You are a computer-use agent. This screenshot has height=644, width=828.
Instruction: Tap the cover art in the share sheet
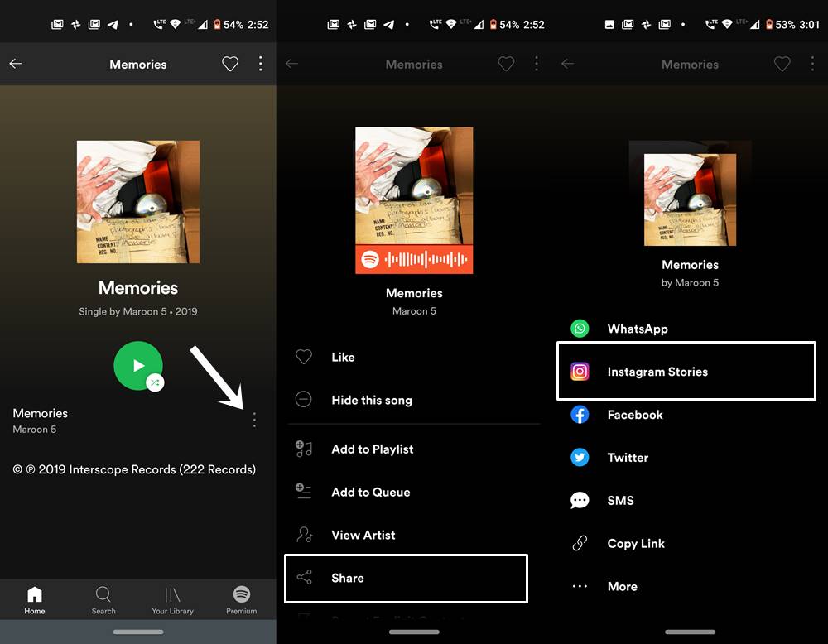(x=691, y=199)
